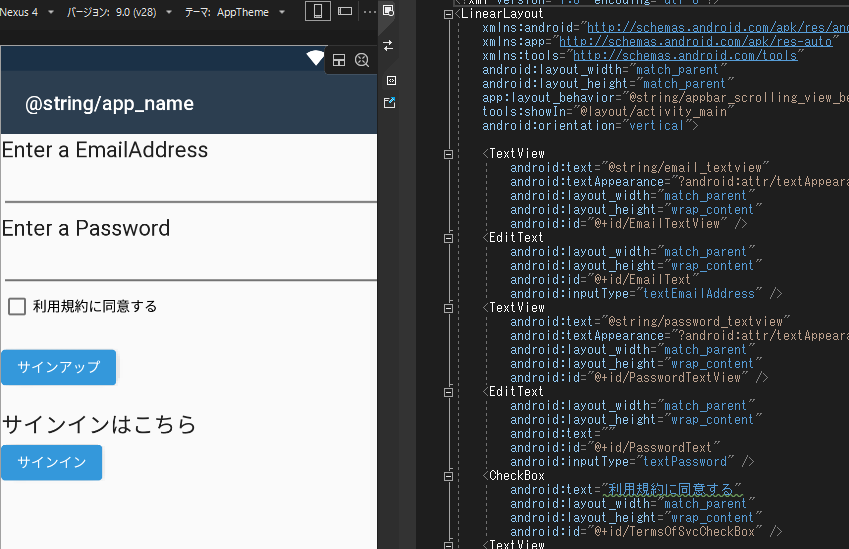The height and width of the screenshot is (549, 849).
Task: Click the CheckBox tag name in XML
Action: click(517, 476)
